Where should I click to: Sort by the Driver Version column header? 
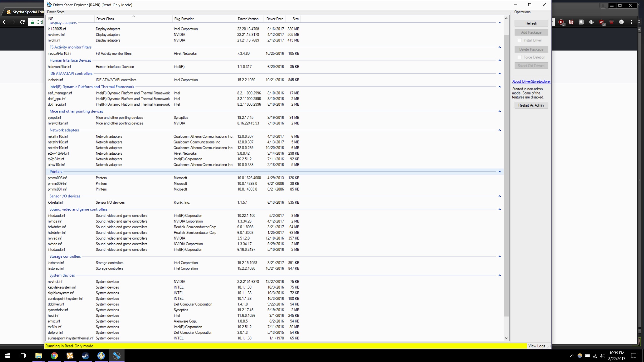[250, 19]
